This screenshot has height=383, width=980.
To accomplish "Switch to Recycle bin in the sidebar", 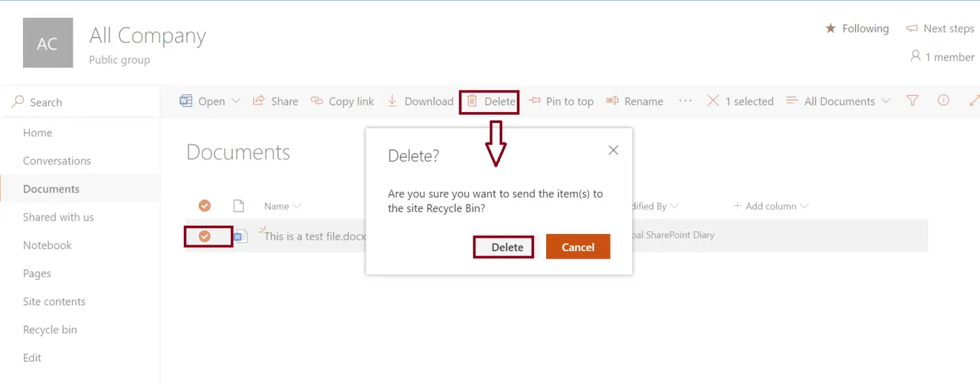I will [50, 329].
